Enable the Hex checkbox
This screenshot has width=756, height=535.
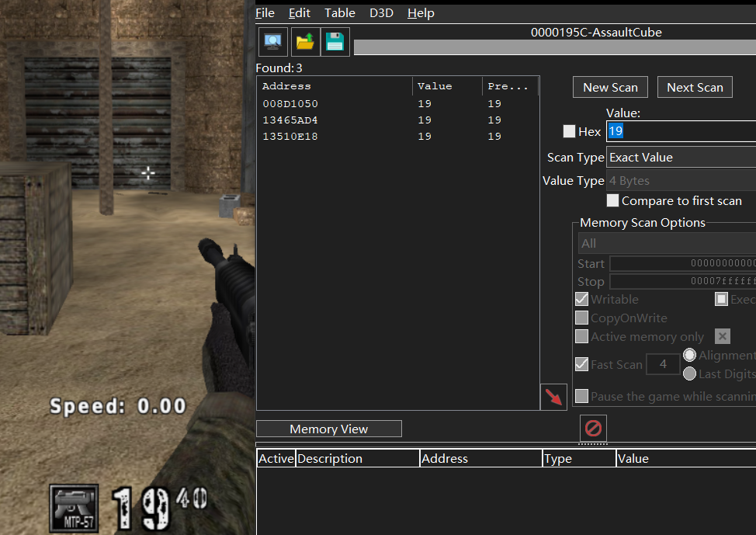tap(570, 132)
